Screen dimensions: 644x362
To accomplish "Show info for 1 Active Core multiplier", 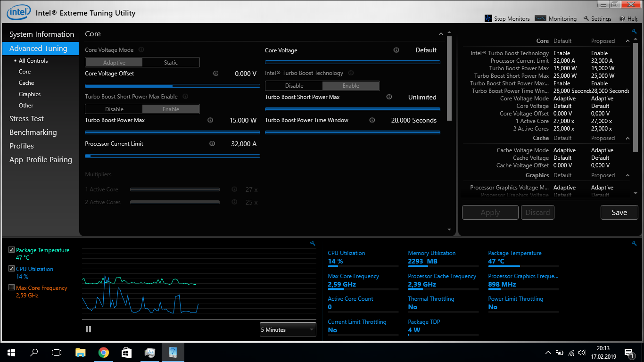I will pyautogui.click(x=234, y=189).
